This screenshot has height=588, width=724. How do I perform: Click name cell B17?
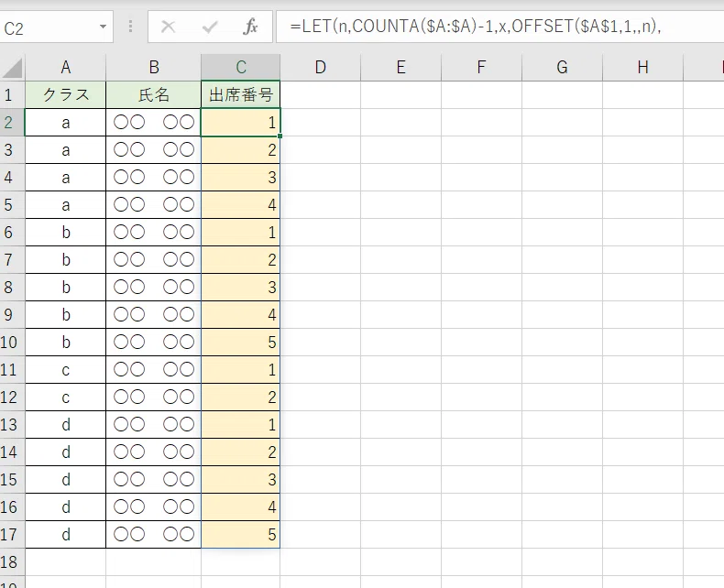(154, 535)
